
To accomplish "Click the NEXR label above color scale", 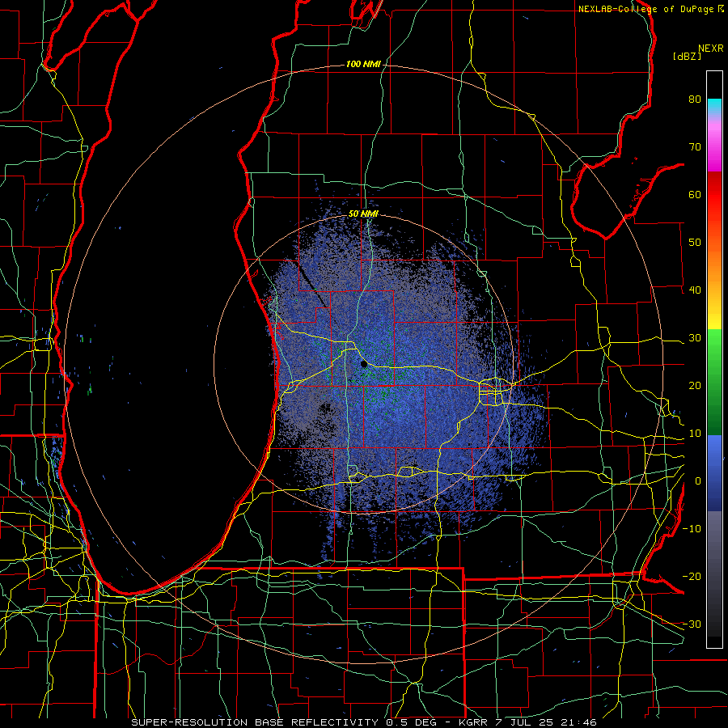I will pos(711,49).
